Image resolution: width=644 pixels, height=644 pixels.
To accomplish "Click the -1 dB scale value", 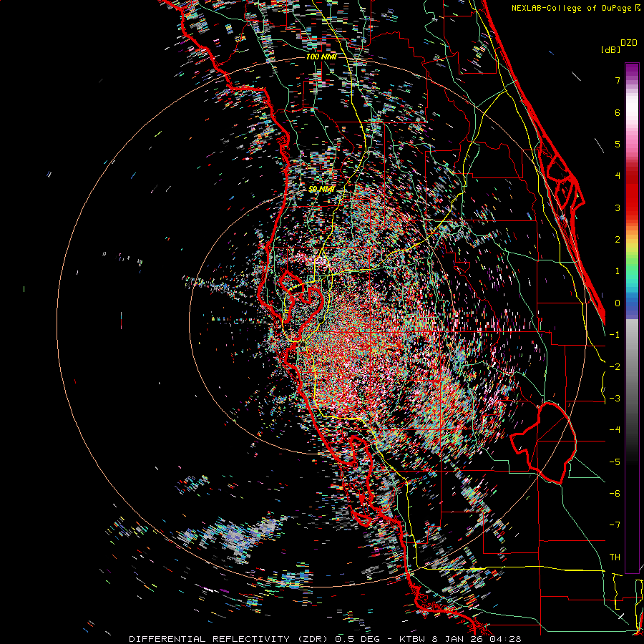I will [615, 335].
